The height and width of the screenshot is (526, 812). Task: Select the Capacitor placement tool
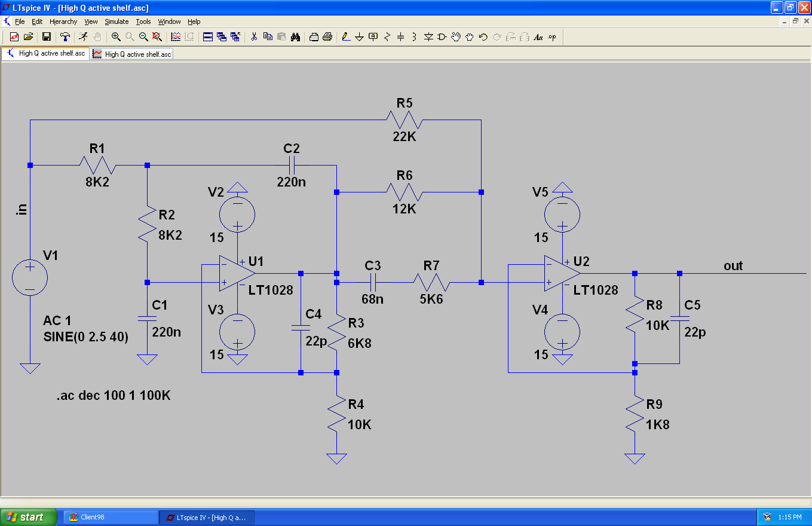[401, 37]
